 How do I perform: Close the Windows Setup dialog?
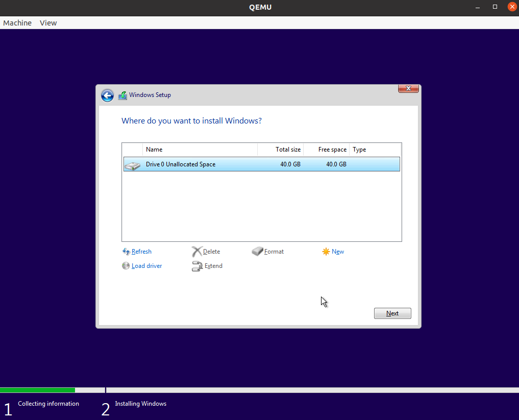point(408,88)
